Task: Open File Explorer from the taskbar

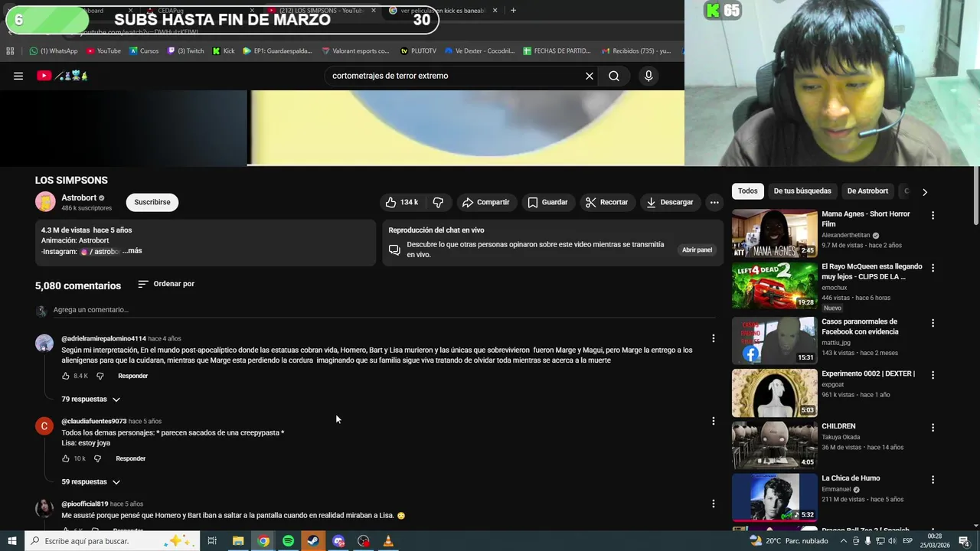Action: tap(238, 541)
